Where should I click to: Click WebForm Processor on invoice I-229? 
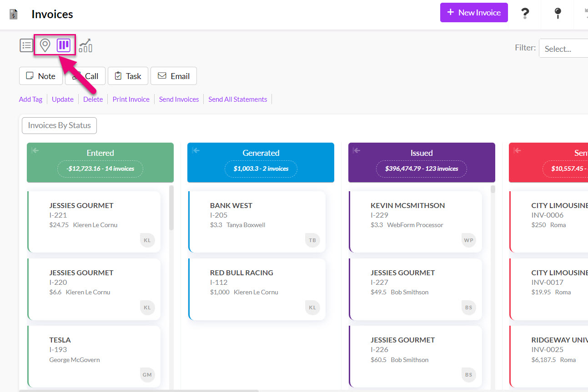(415, 225)
